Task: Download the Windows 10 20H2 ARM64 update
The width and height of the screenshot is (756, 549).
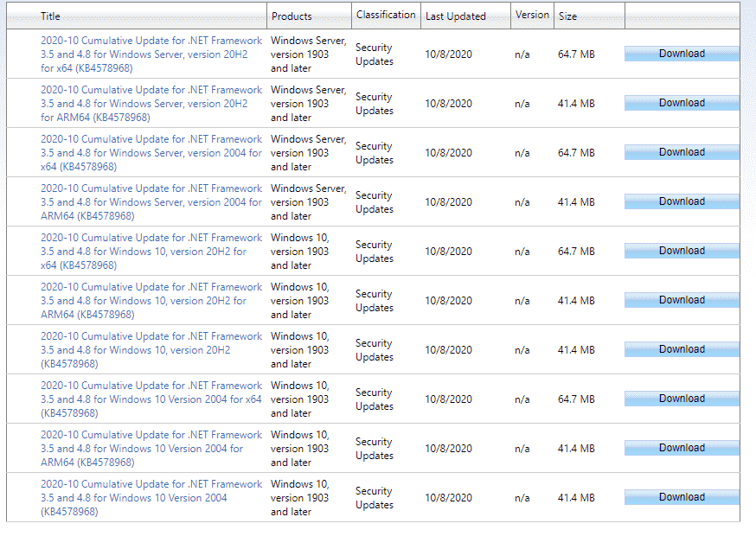Action: [x=681, y=300]
